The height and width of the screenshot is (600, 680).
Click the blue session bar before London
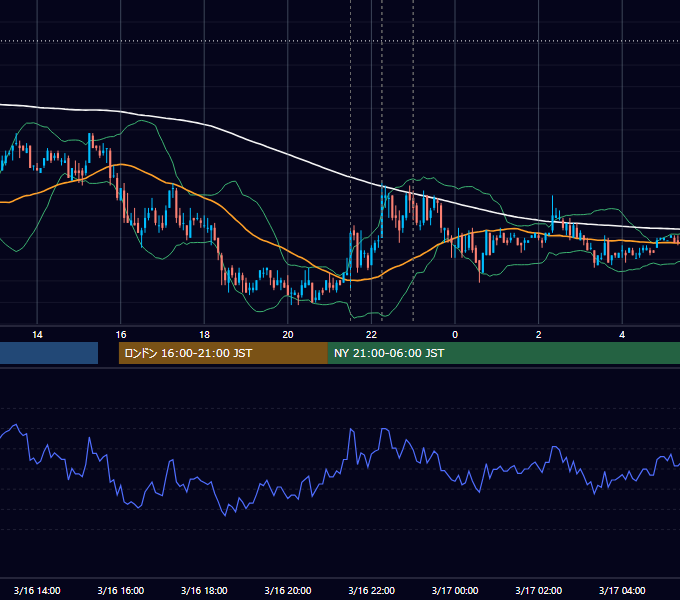point(49,353)
